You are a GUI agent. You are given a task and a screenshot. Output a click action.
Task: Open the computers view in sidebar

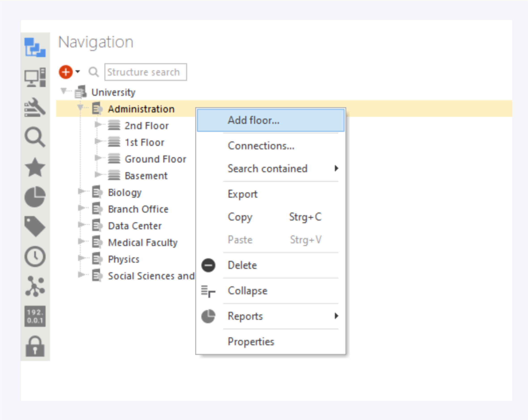tap(35, 77)
